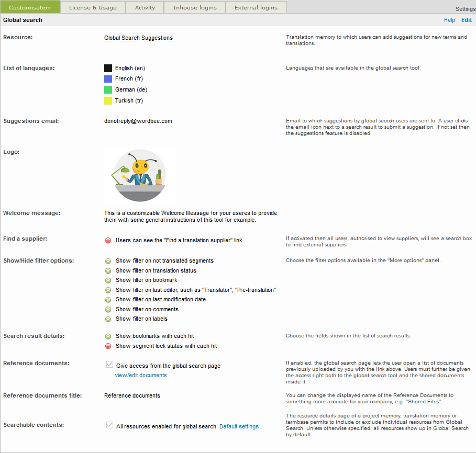Open the External logins tab
This screenshot has width=476, height=453.
point(256,7)
